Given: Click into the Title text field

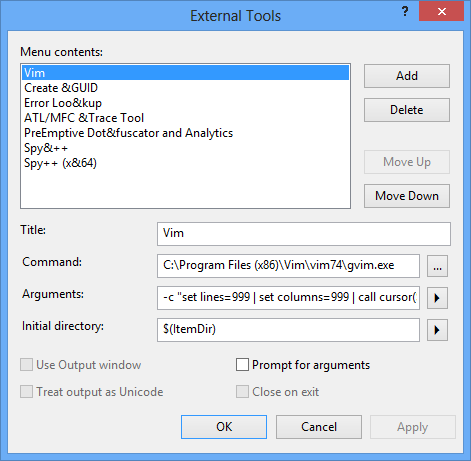Looking at the screenshot, I should point(304,234).
